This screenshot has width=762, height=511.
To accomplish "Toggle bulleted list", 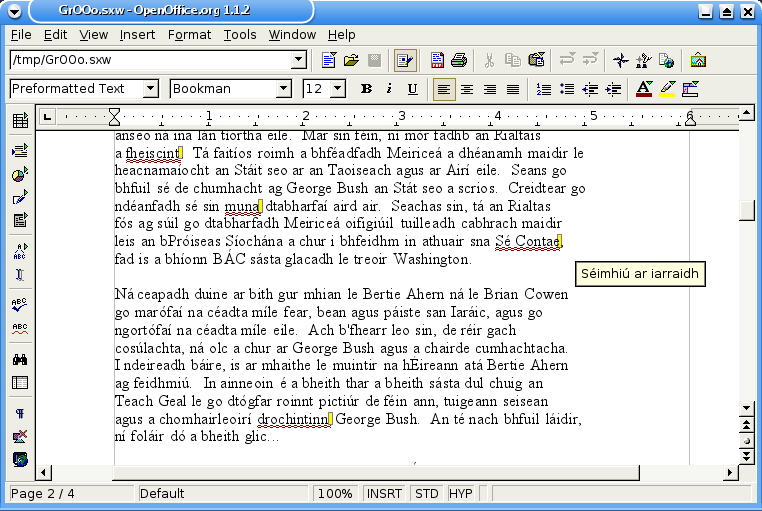I will [567, 89].
